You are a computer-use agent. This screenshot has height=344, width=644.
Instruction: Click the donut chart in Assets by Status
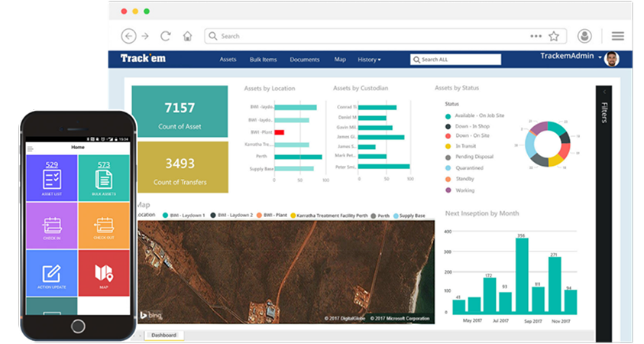(x=548, y=144)
